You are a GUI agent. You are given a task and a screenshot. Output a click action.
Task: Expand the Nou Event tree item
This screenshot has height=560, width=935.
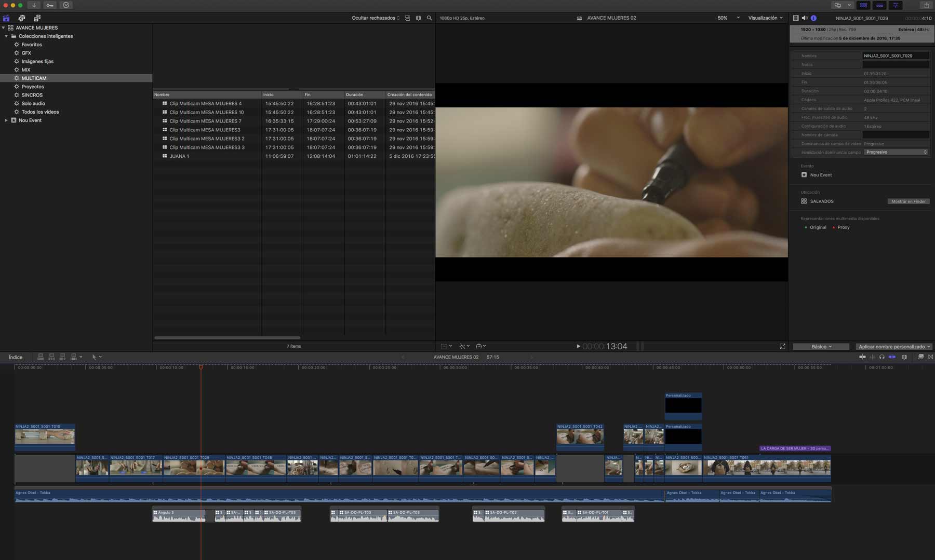click(6, 120)
